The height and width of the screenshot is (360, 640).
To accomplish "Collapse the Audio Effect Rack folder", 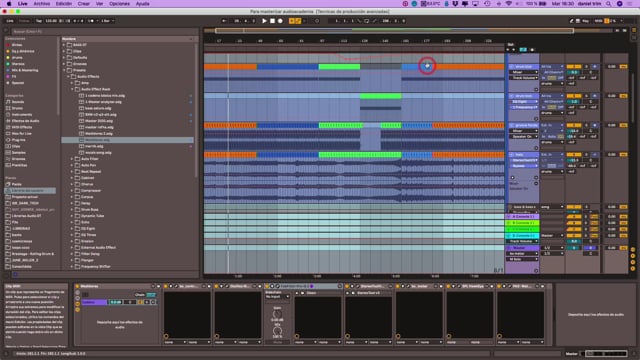I will [x=72, y=89].
